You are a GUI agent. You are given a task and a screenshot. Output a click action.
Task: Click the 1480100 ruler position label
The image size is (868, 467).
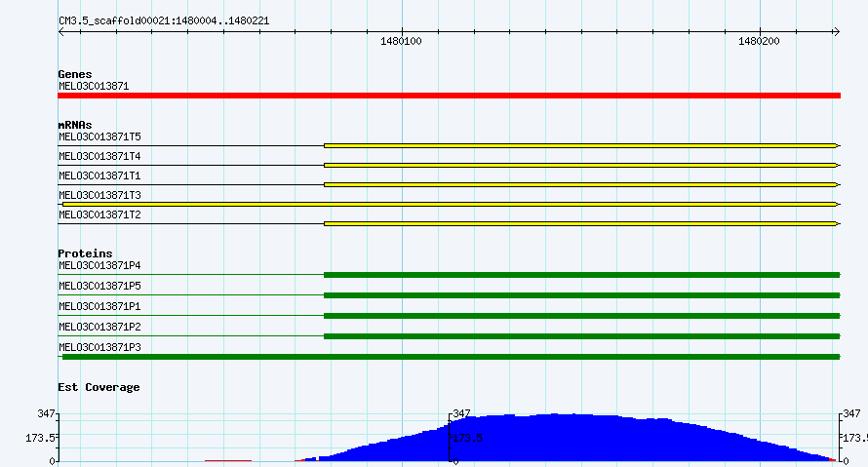[402, 42]
